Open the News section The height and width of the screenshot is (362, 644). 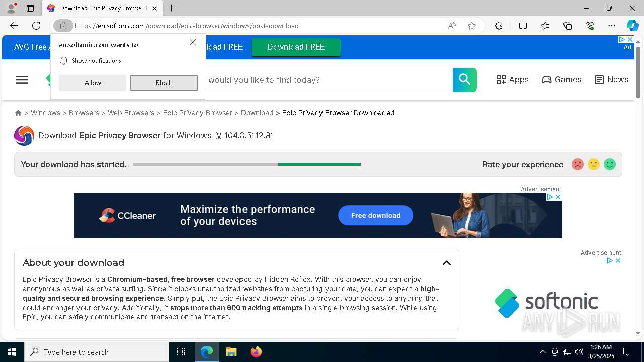[x=611, y=79]
